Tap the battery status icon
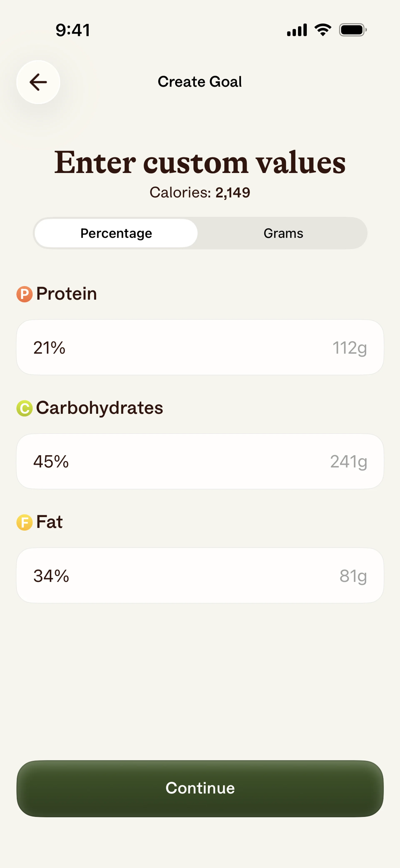 tap(352, 30)
